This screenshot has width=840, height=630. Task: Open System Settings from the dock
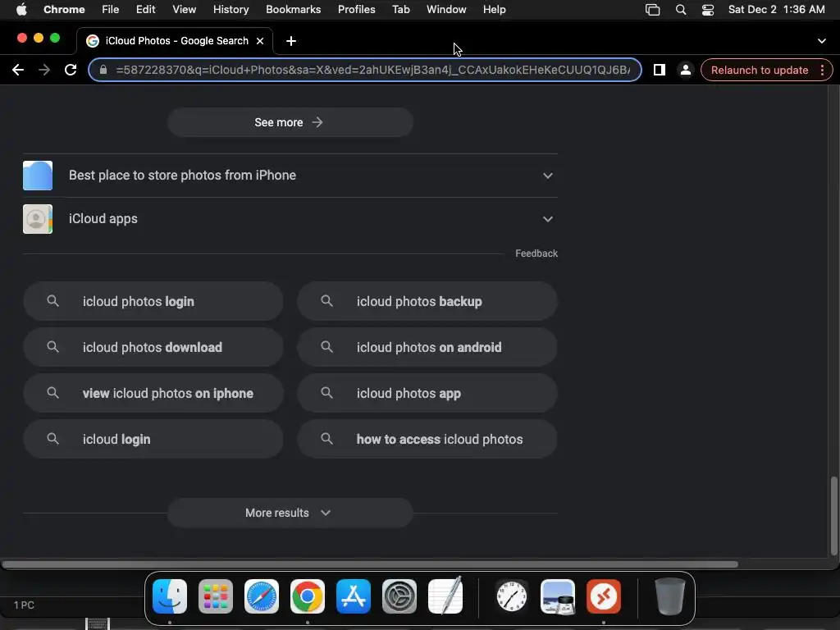(399, 596)
